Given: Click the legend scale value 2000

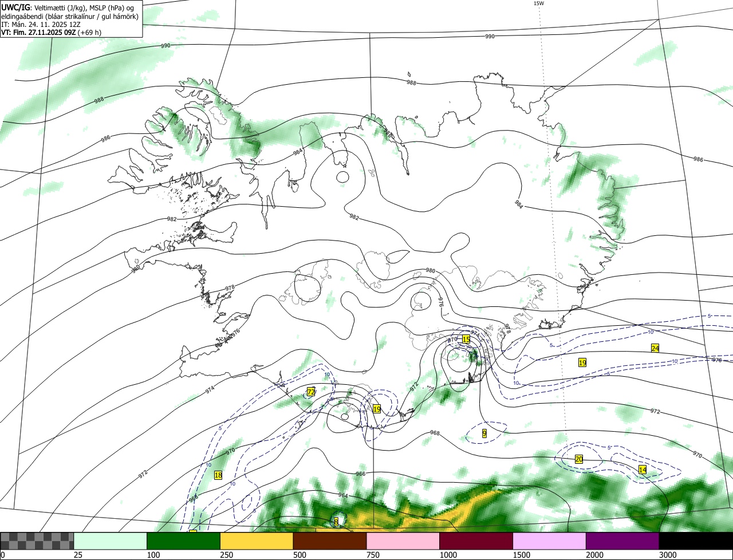Looking at the screenshot, I should point(595,555).
